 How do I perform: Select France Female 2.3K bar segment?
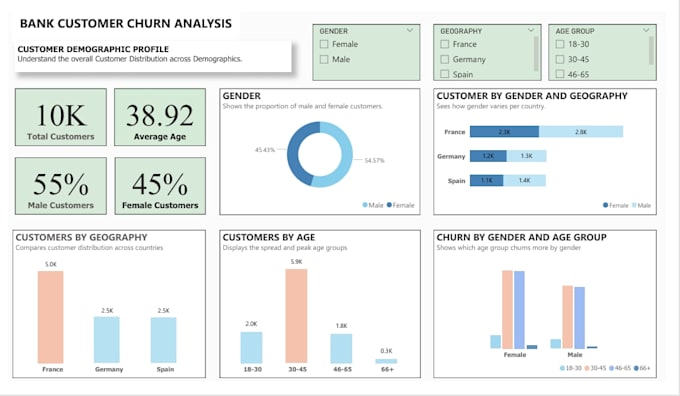[x=504, y=132]
